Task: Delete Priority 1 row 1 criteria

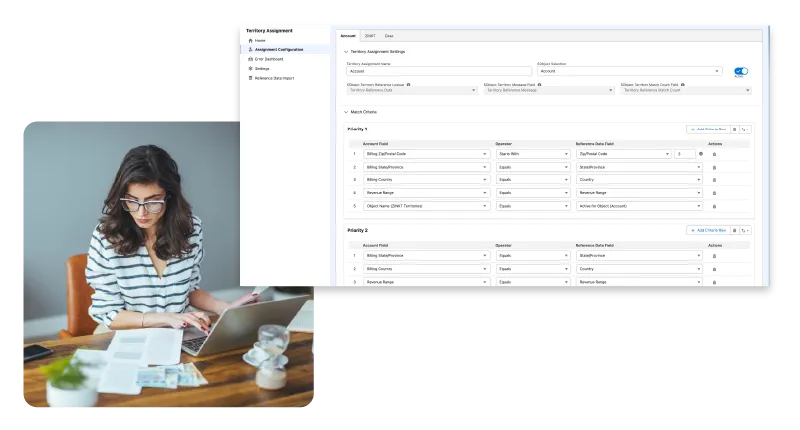Action: pyautogui.click(x=714, y=154)
